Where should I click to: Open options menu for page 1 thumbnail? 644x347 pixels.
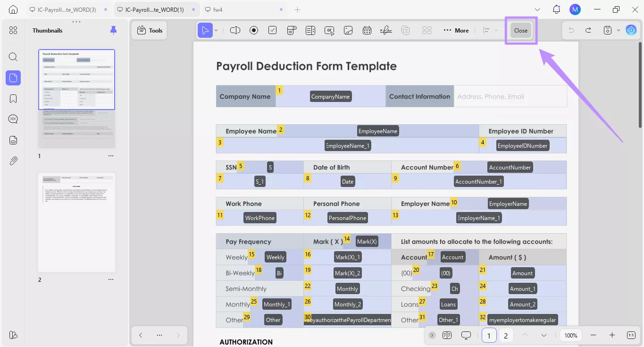111,156
